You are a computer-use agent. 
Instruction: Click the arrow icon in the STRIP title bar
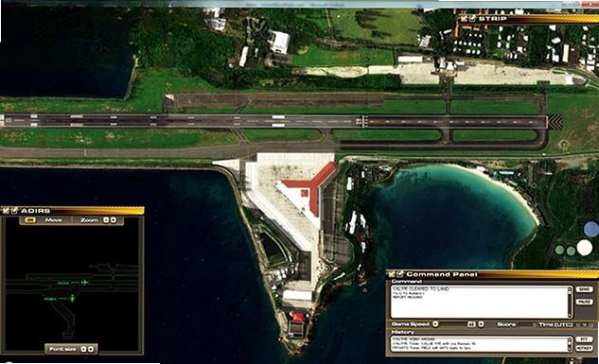(x=464, y=18)
